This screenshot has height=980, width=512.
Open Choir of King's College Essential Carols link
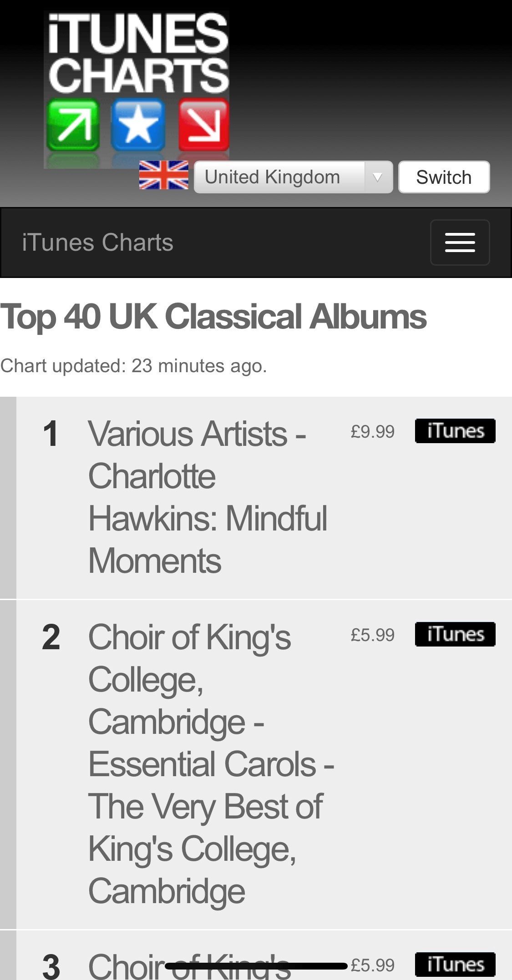(x=211, y=763)
